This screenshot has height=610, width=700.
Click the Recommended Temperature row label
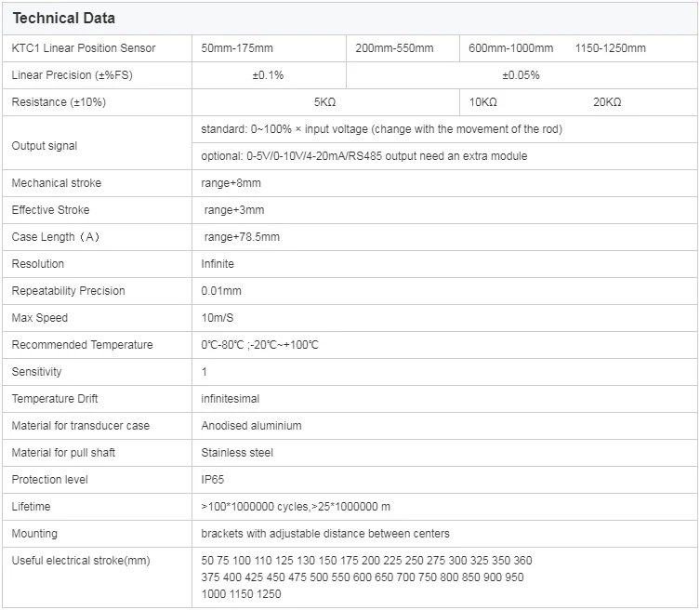pyautogui.click(x=82, y=345)
